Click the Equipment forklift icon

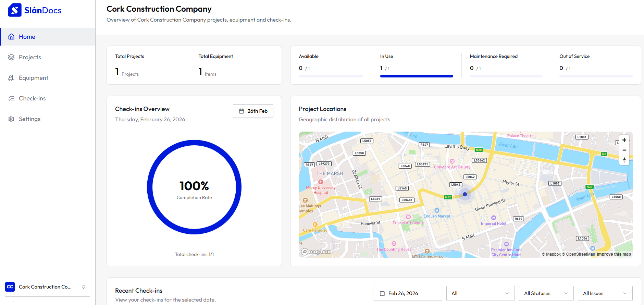pyautogui.click(x=11, y=78)
